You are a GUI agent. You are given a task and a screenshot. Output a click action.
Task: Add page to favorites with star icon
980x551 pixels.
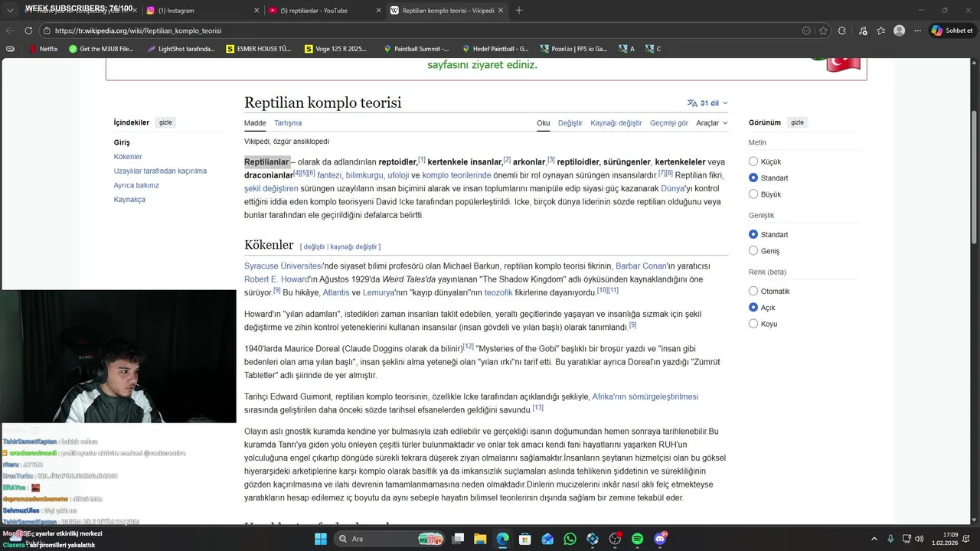pos(823,31)
